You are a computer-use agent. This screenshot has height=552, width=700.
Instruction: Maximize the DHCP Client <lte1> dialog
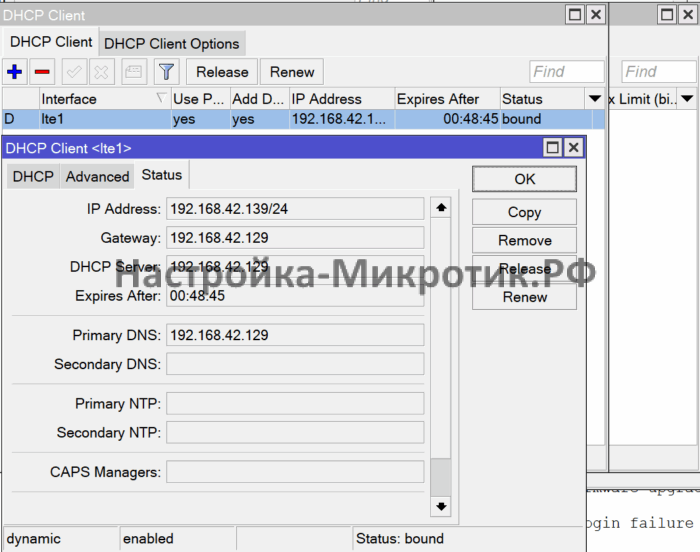pyautogui.click(x=553, y=147)
